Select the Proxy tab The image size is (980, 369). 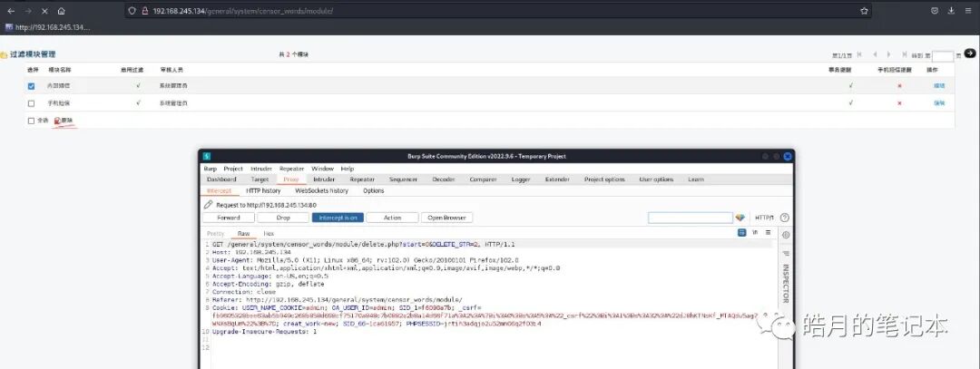coord(290,180)
